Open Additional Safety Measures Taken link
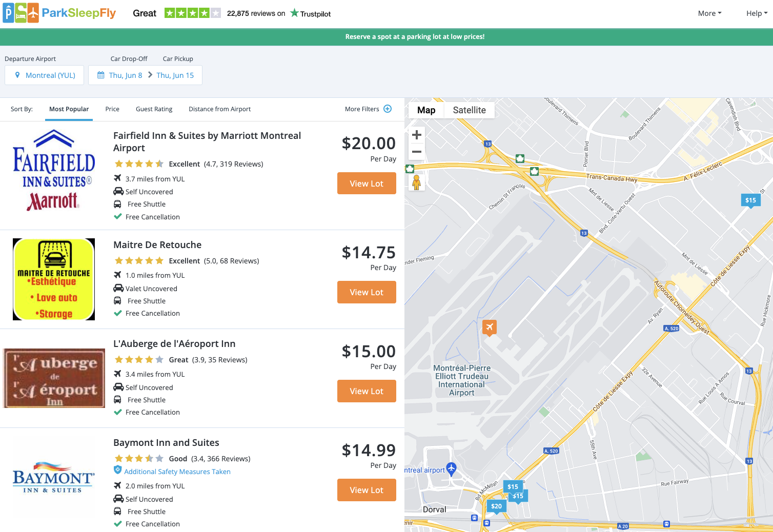Image resolution: width=773 pixels, height=532 pixels. click(177, 472)
